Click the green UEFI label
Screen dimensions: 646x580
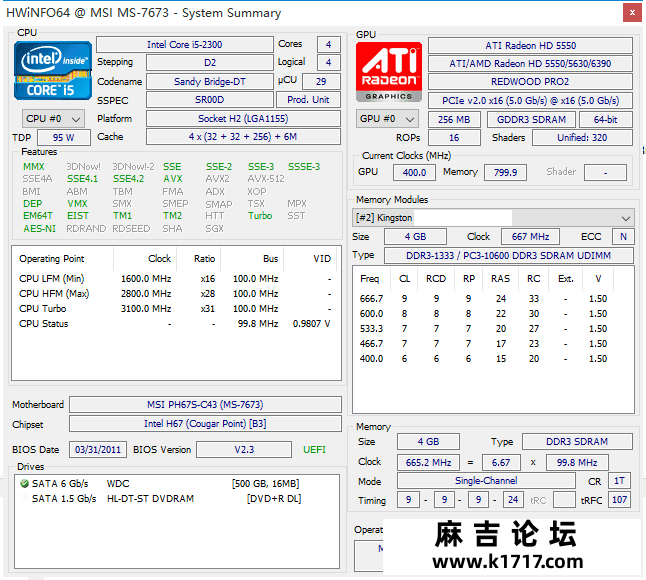pos(314,449)
